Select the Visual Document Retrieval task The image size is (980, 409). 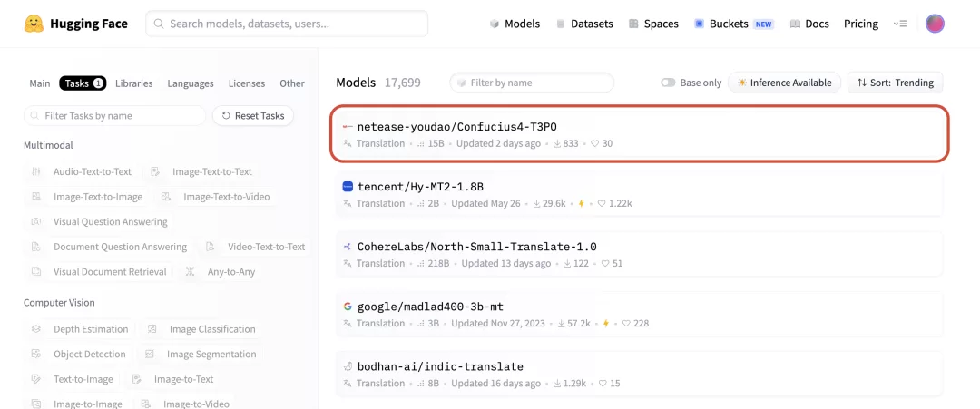[99, 272]
